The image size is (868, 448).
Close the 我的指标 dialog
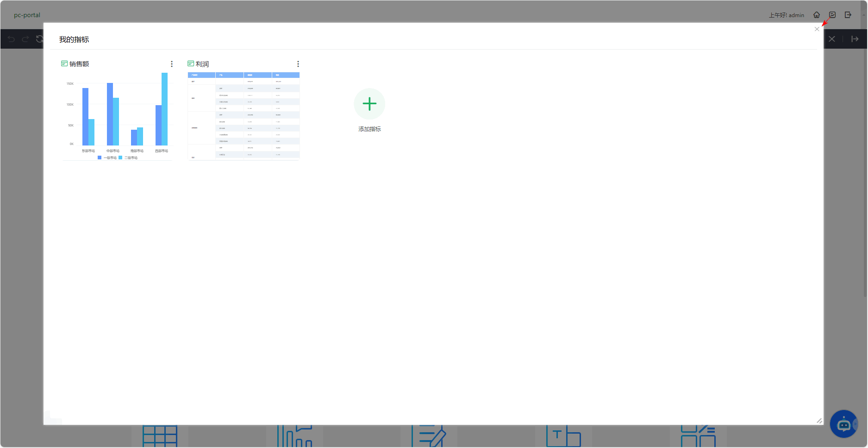[x=817, y=29]
